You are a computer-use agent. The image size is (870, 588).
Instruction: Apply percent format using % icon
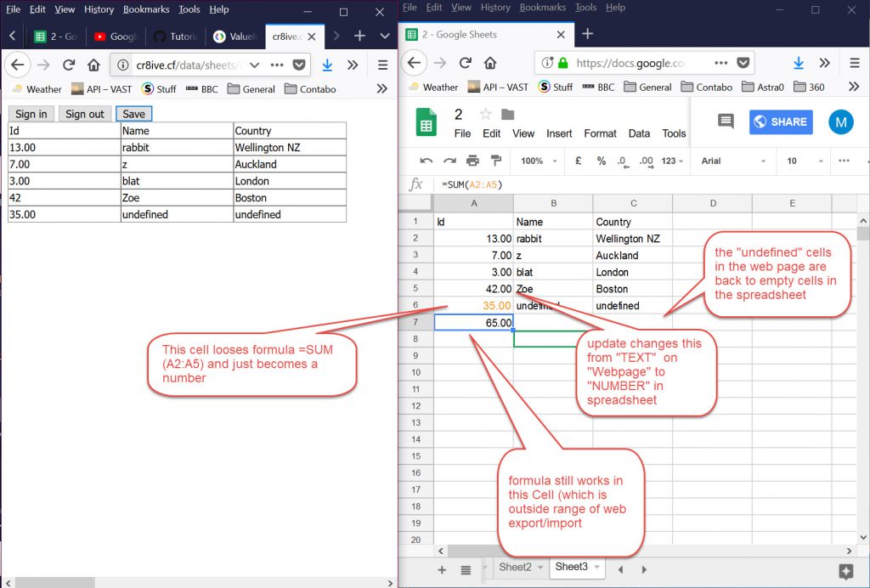point(601,161)
